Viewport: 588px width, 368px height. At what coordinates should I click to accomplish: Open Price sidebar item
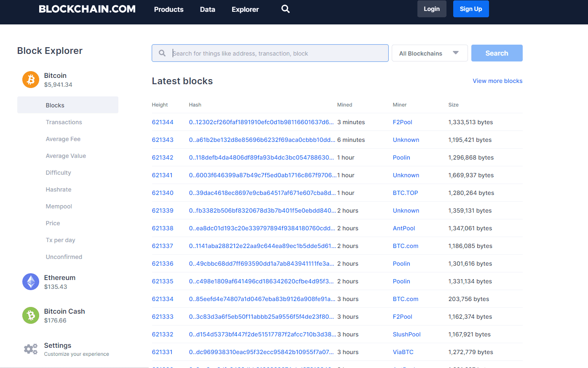[x=53, y=223]
